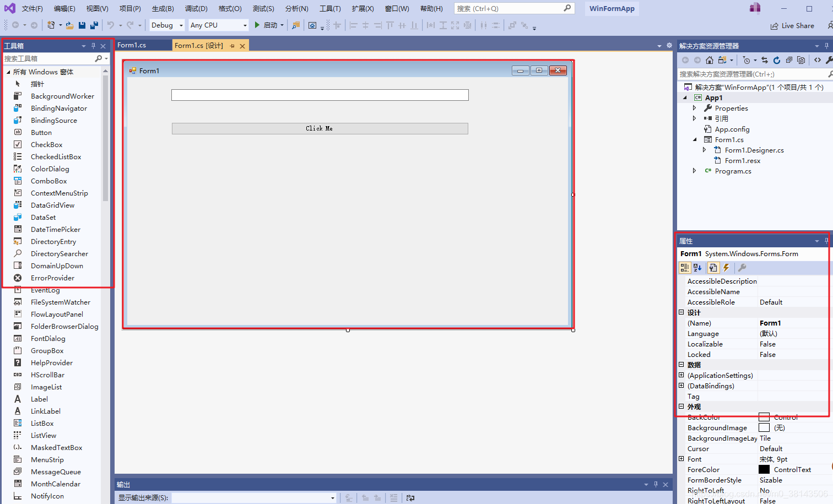Select the CheckBox control in the toolbox
Screen dimensions: 833x504
tap(46, 145)
